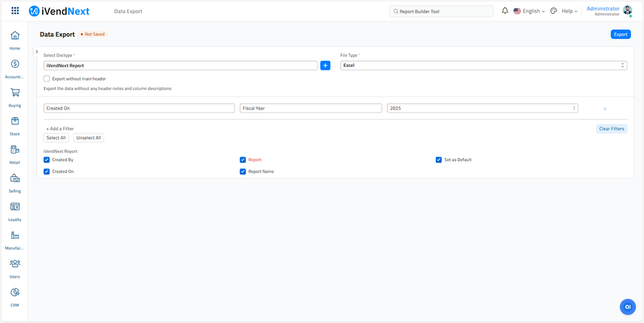The width and height of the screenshot is (644, 323).
Task: Click the iVendNext logo
Action: 59,11
